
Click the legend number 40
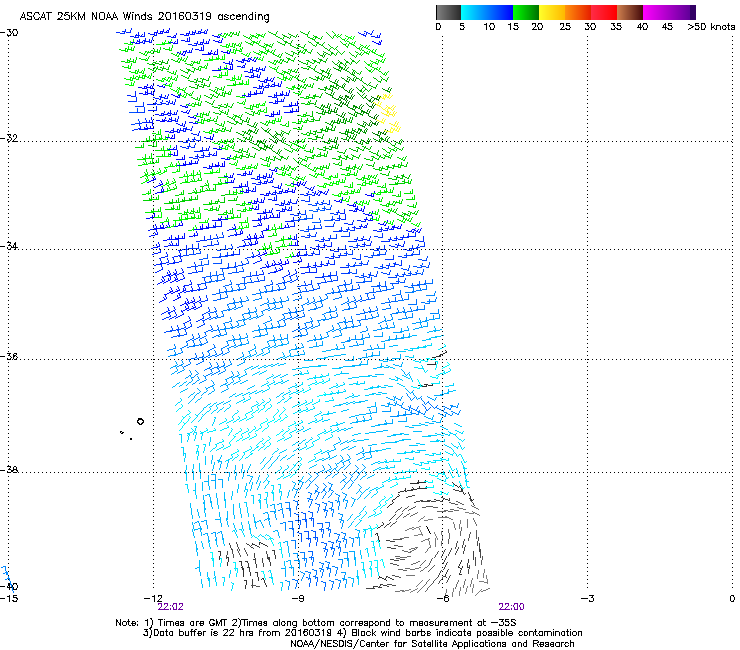[x=642, y=27]
